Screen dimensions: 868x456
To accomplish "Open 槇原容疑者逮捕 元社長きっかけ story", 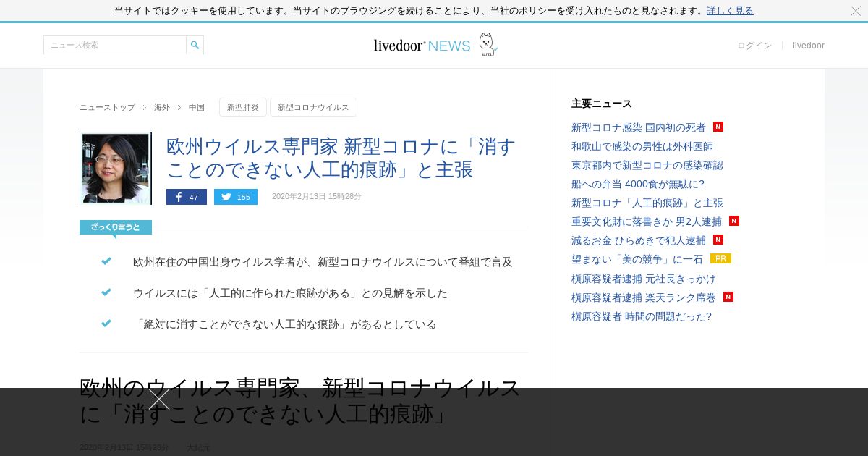I will pos(644,279).
